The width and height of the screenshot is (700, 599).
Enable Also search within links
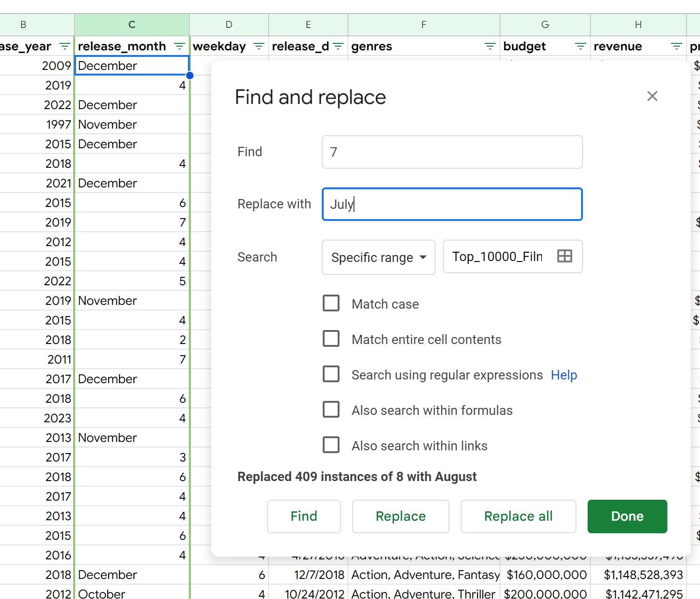[x=331, y=445]
